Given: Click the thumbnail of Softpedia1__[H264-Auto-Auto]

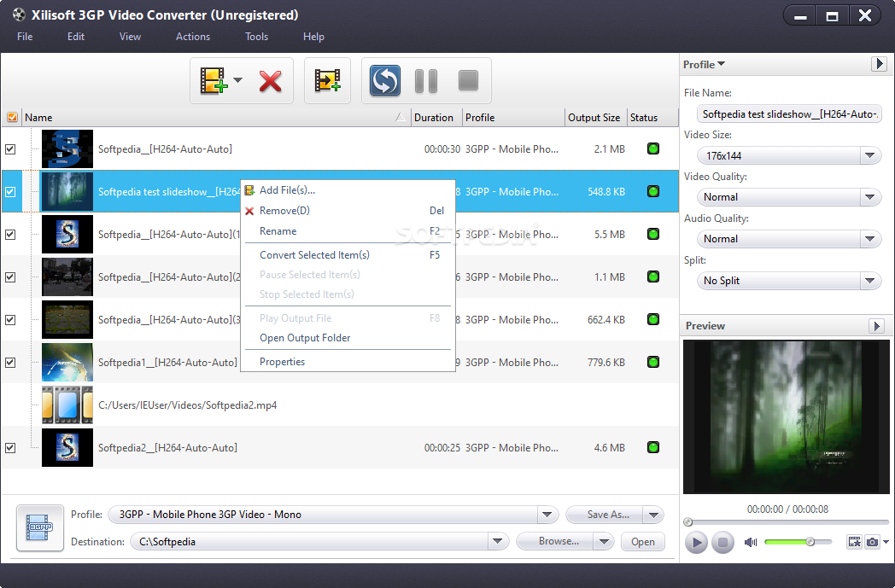Looking at the screenshot, I should (67, 362).
